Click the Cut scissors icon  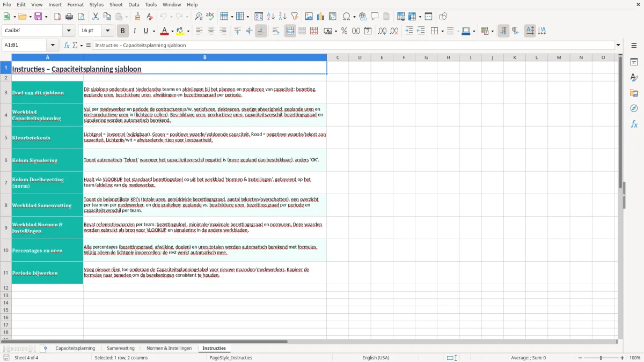(x=96, y=17)
